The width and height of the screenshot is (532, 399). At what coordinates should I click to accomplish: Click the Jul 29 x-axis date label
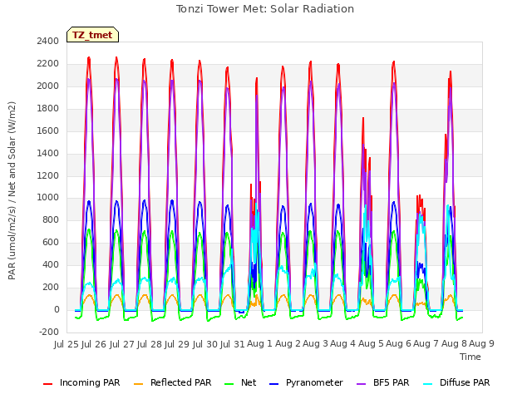[177, 344]
